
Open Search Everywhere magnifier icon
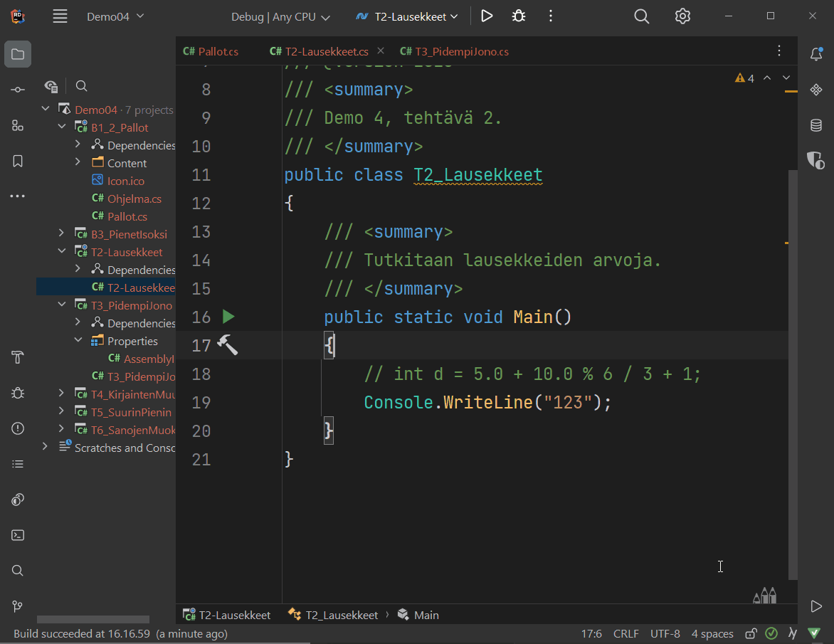click(641, 16)
